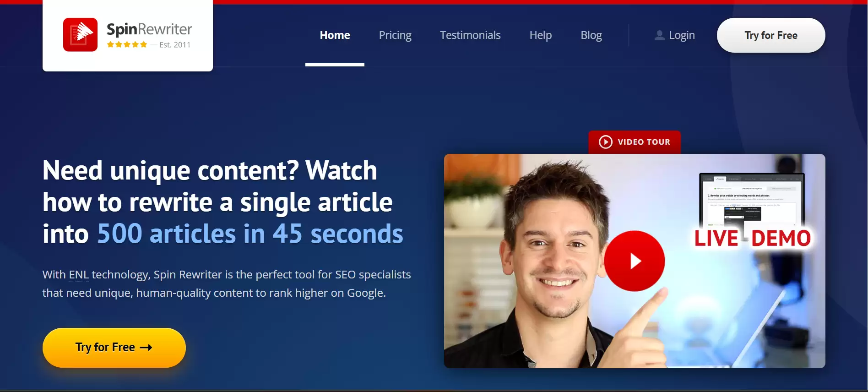This screenshot has height=392, width=868.
Task: Click the Live Demo video thumbnail
Action: (x=635, y=261)
